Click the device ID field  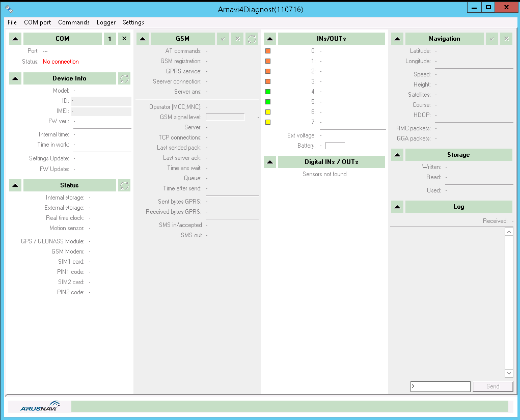pos(101,101)
